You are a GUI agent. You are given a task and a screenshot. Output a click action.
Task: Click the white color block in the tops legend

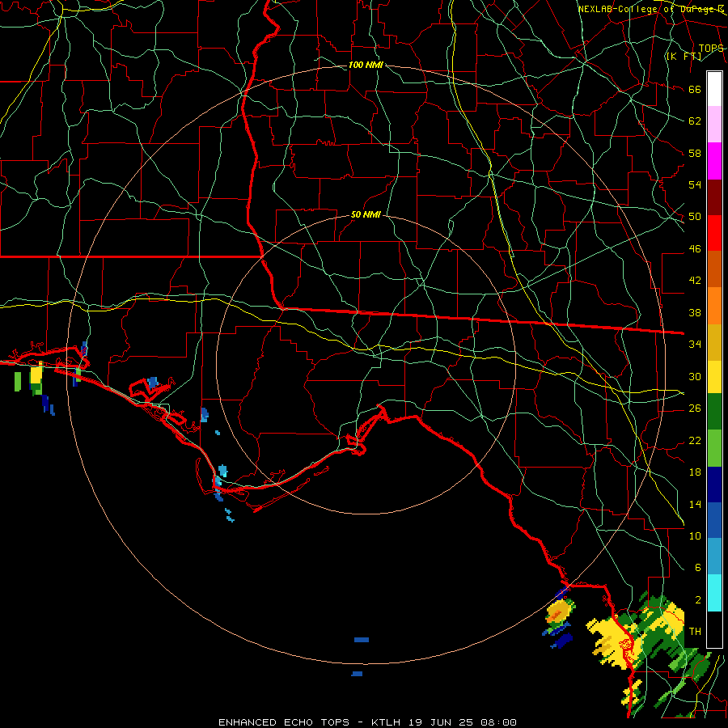714,89
